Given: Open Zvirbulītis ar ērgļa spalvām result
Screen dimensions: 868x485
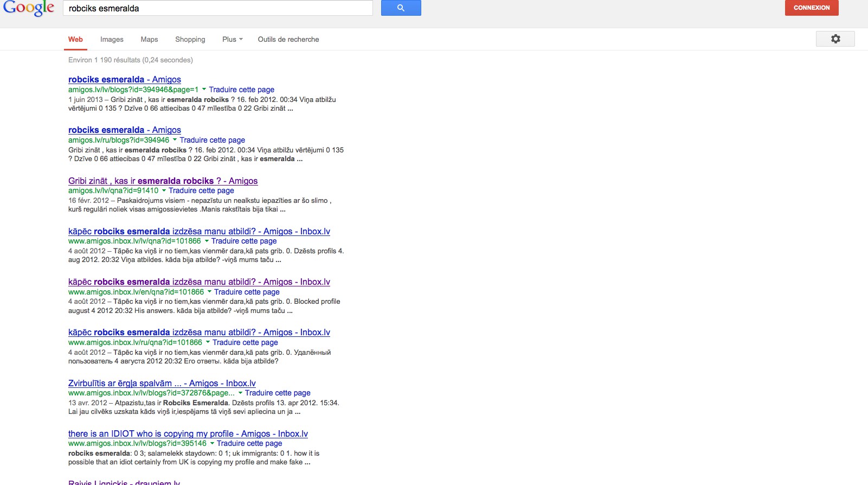Looking at the screenshot, I should 162,383.
